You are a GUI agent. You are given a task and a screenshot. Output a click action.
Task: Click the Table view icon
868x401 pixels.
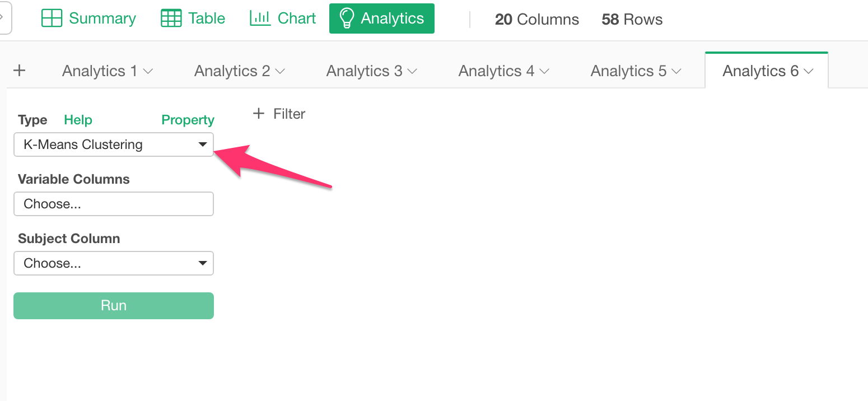[x=171, y=18]
